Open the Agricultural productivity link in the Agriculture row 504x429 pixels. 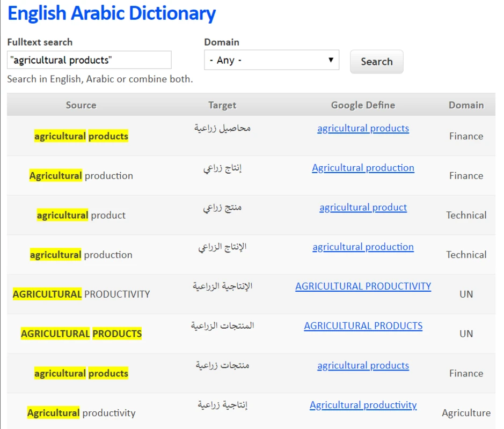coord(363,405)
